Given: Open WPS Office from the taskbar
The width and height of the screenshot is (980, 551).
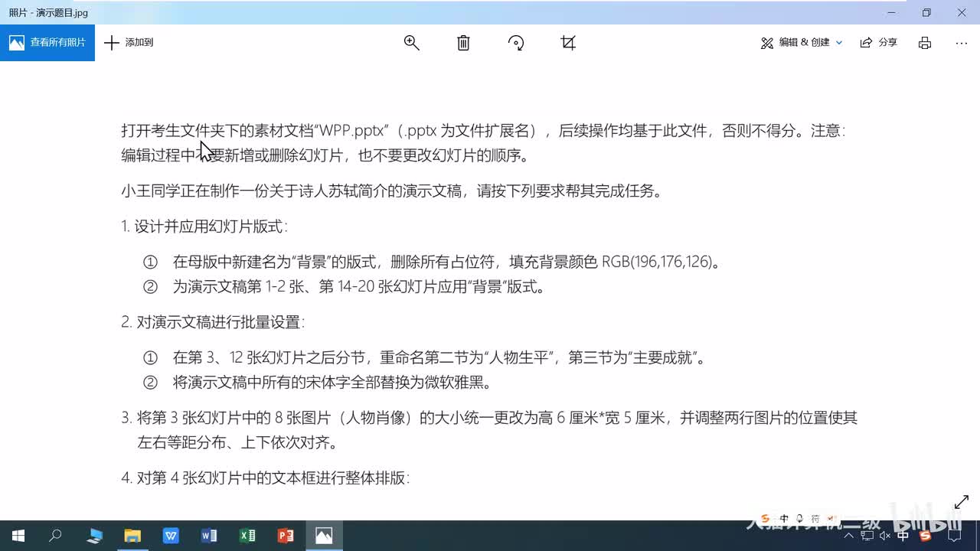Looking at the screenshot, I should coord(171,536).
